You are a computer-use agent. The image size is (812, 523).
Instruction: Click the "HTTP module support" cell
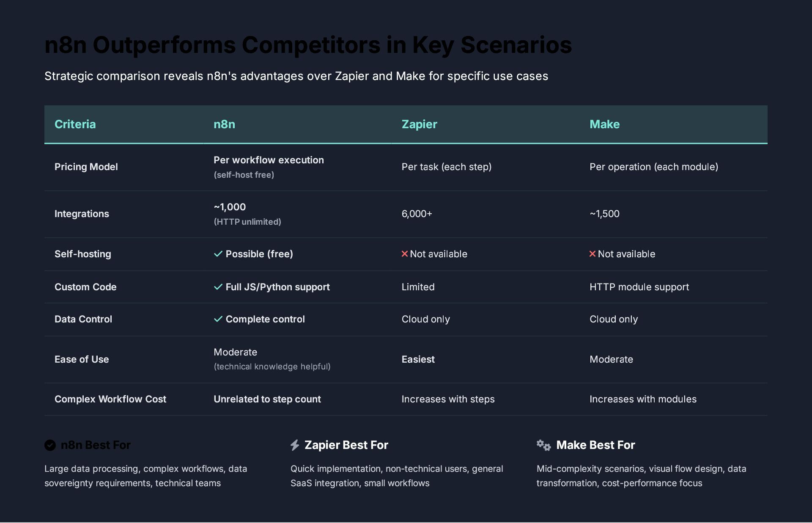pyautogui.click(x=639, y=287)
